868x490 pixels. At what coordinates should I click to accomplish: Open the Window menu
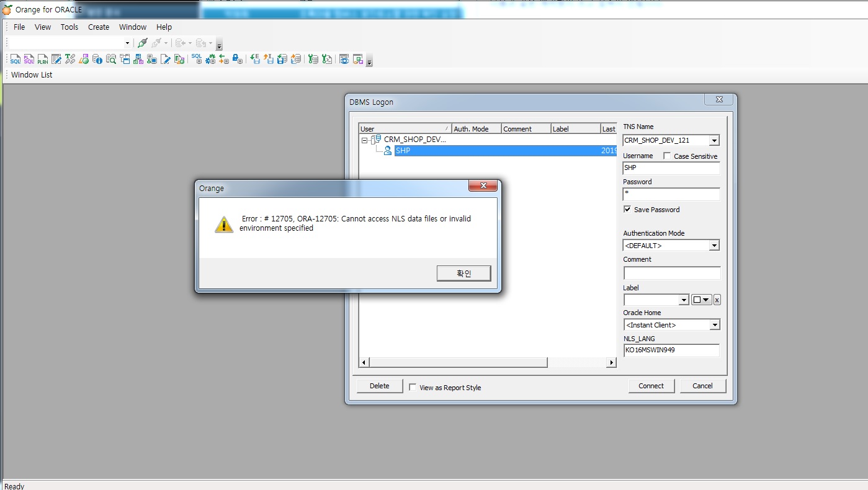point(133,27)
